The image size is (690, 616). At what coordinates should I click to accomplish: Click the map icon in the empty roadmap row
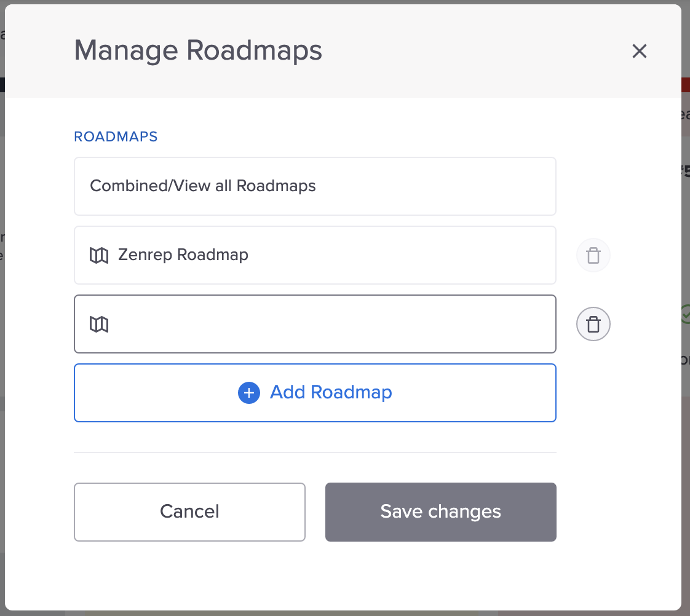(x=99, y=324)
